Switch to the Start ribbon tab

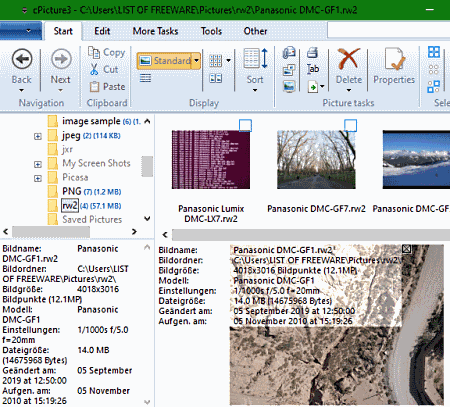point(63,31)
